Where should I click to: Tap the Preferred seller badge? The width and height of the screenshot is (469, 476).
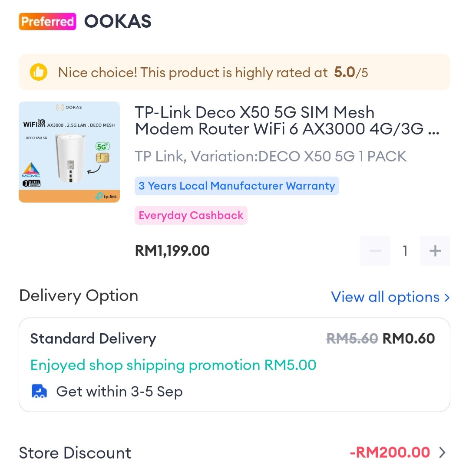(47, 21)
